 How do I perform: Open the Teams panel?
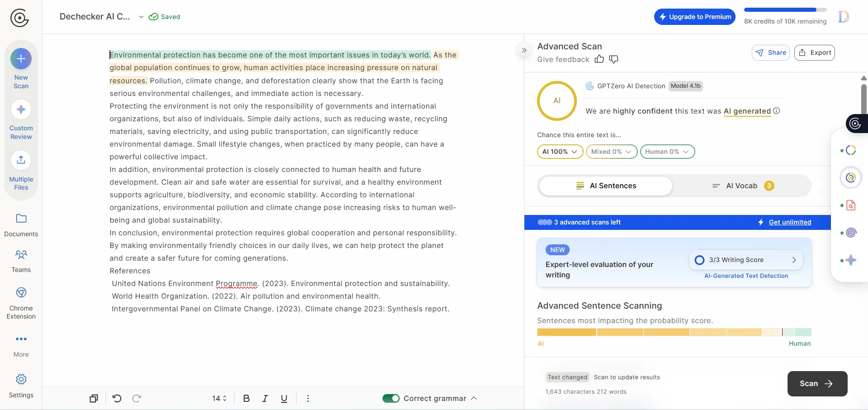(21, 260)
